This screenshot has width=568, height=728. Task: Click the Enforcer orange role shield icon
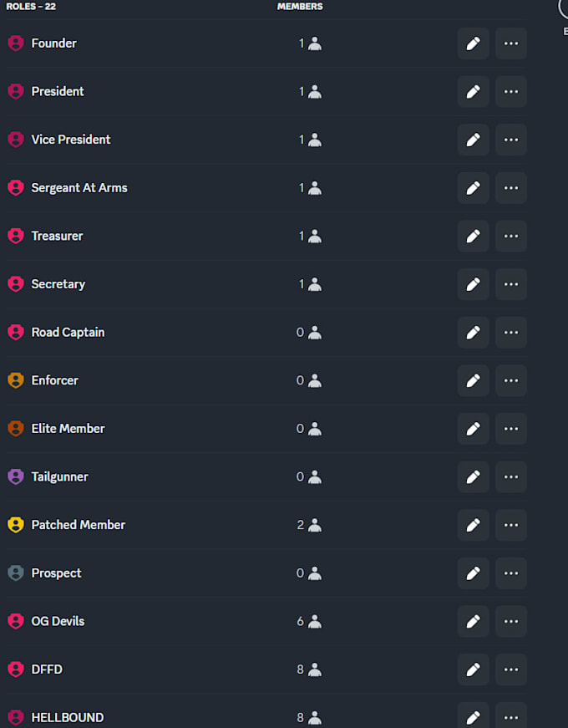point(16,380)
